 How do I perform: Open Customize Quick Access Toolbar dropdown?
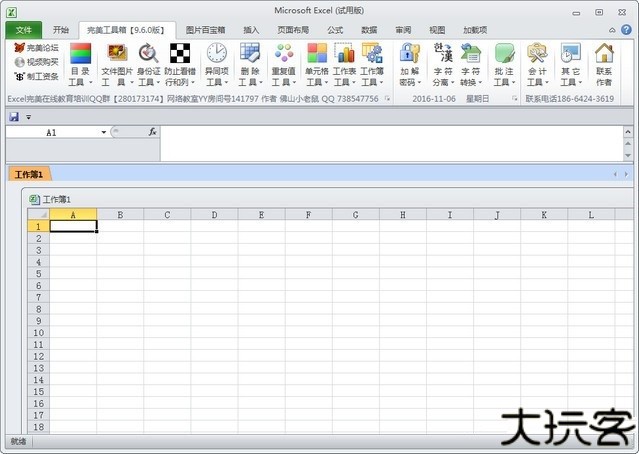tap(29, 117)
